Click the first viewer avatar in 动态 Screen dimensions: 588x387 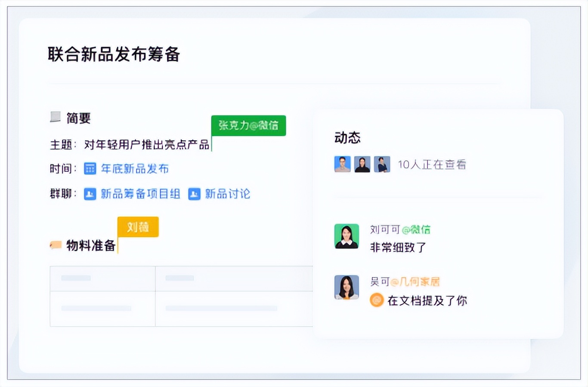[x=342, y=164]
